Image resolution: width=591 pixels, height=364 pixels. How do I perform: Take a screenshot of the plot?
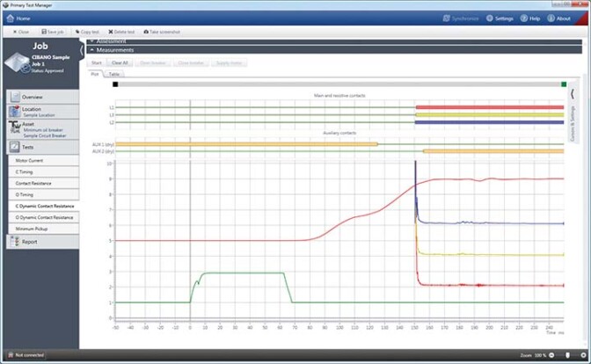tap(162, 32)
